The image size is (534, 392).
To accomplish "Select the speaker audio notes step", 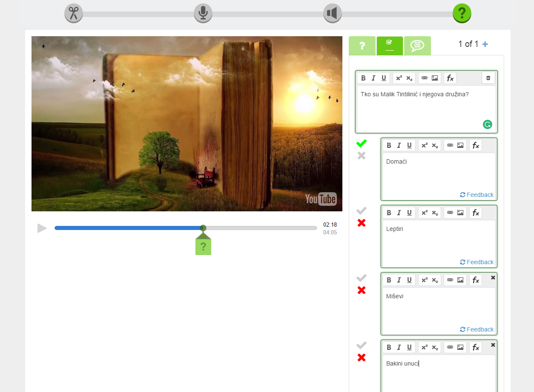I will (333, 13).
